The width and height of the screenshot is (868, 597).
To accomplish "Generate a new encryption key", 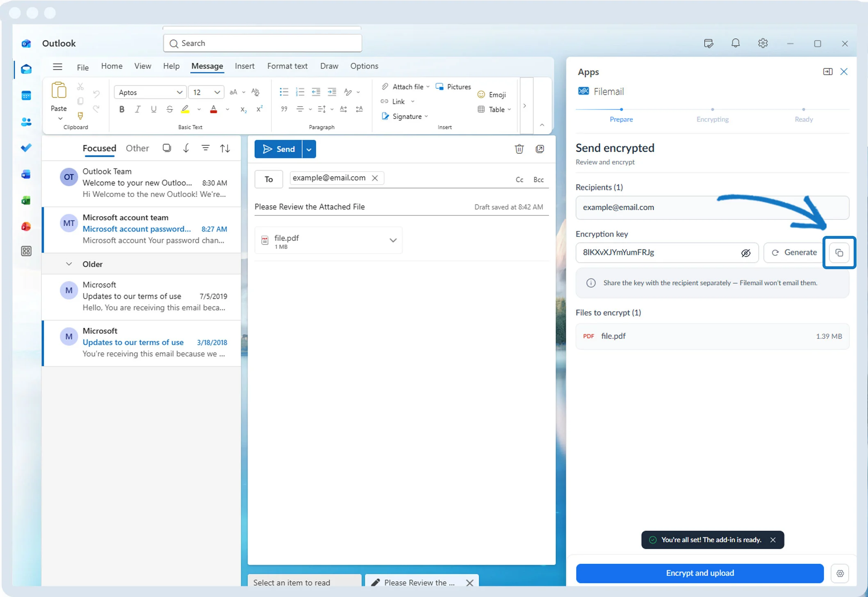I will coord(794,253).
